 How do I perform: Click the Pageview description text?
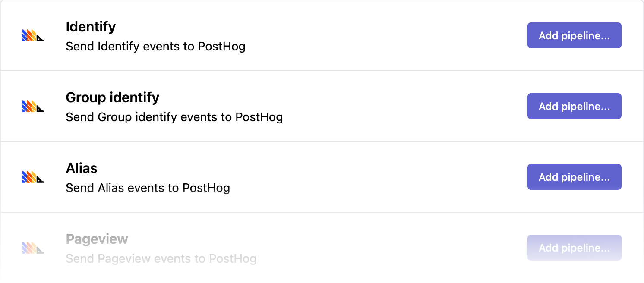[161, 258]
